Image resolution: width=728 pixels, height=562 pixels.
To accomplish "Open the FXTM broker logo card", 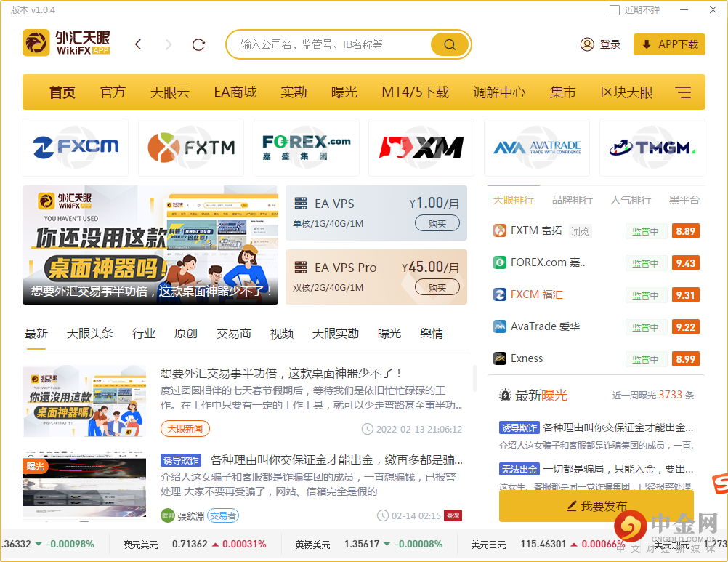I will [x=191, y=148].
